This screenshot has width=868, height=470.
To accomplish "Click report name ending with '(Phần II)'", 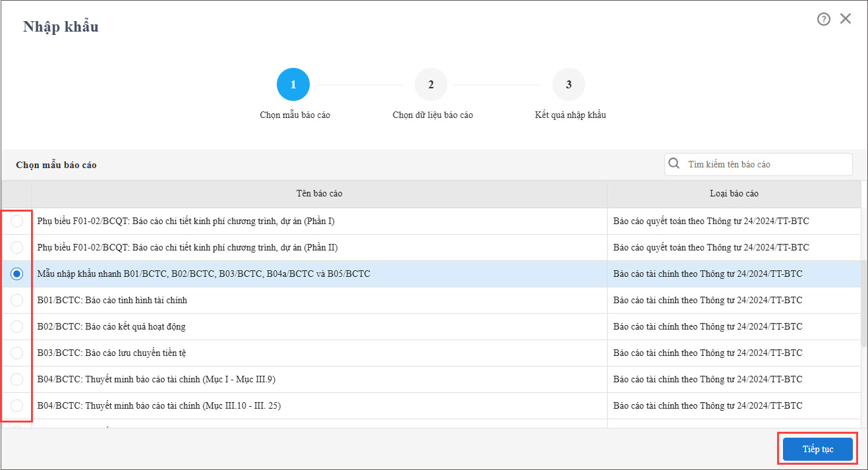I will (x=188, y=247).
